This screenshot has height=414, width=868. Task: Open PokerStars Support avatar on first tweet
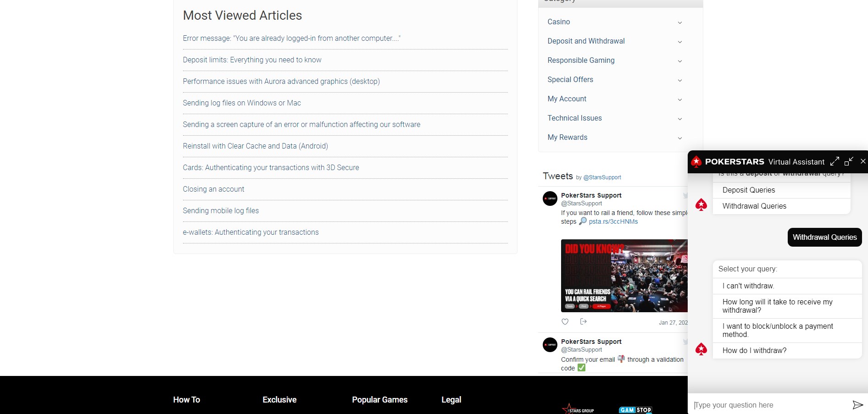tap(550, 199)
